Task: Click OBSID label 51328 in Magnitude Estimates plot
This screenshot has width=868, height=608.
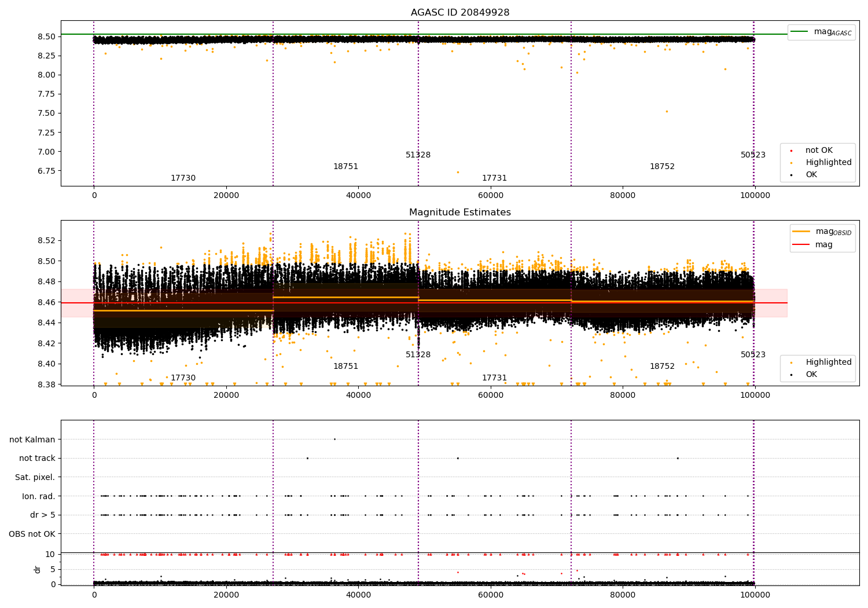Action: tap(418, 355)
